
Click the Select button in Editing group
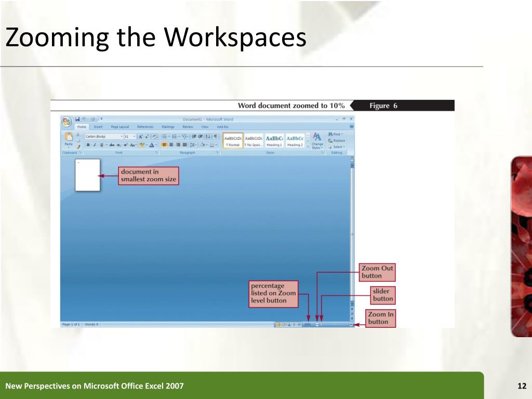click(336, 147)
